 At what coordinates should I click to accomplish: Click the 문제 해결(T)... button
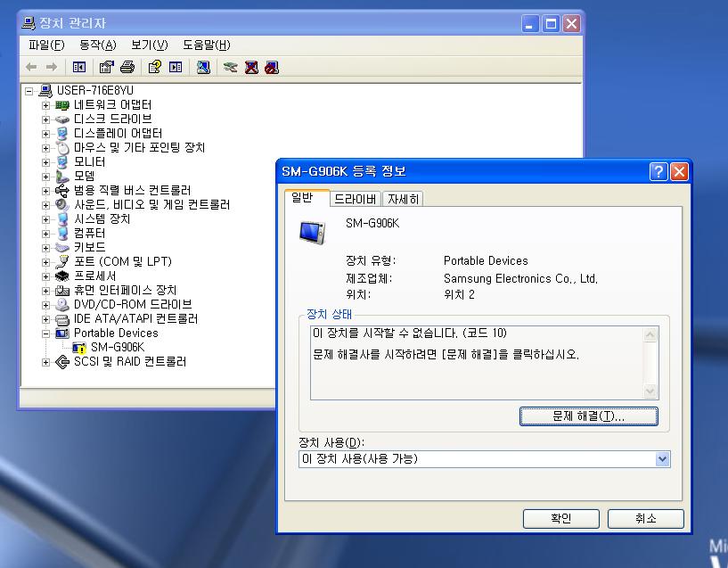tap(588, 416)
